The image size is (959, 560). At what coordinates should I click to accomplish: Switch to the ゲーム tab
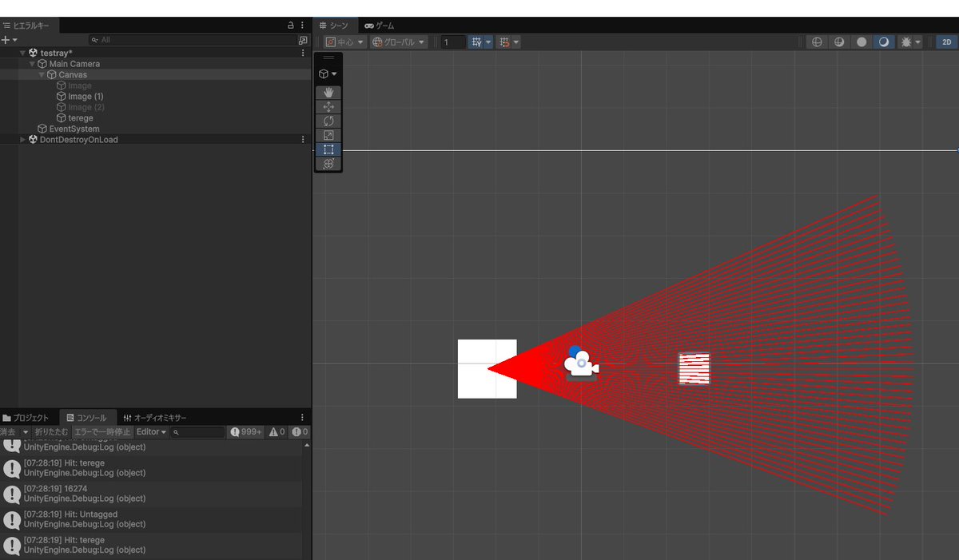[380, 26]
